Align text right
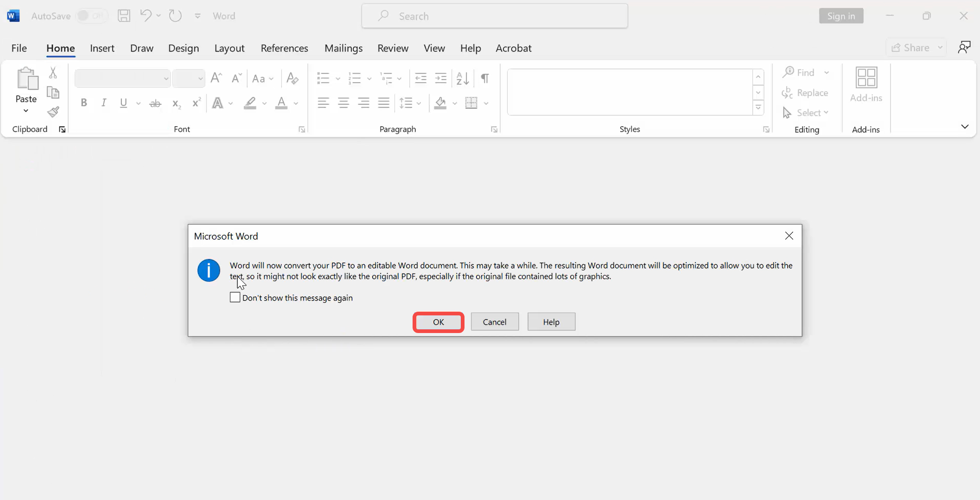Image resolution: width=980 pixels, height=500 pixels. (x=363, y=103)
